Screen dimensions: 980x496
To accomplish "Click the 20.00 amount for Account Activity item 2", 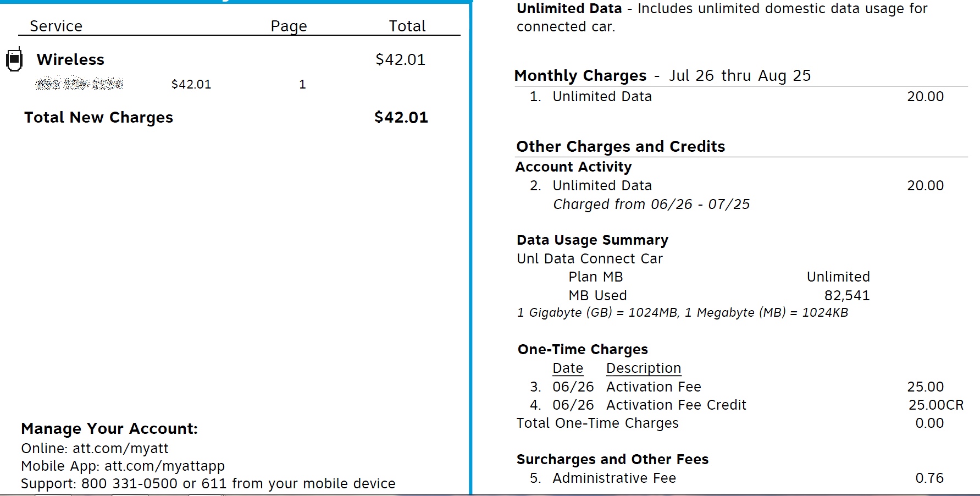I will click(926, 185).
